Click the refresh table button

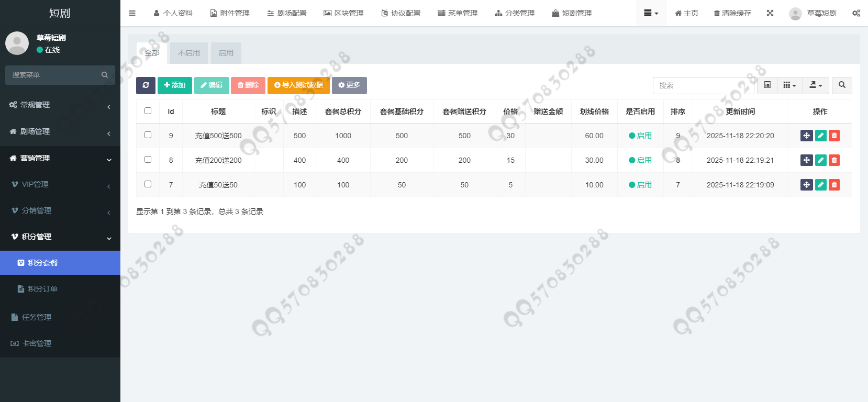pos(146,85)
